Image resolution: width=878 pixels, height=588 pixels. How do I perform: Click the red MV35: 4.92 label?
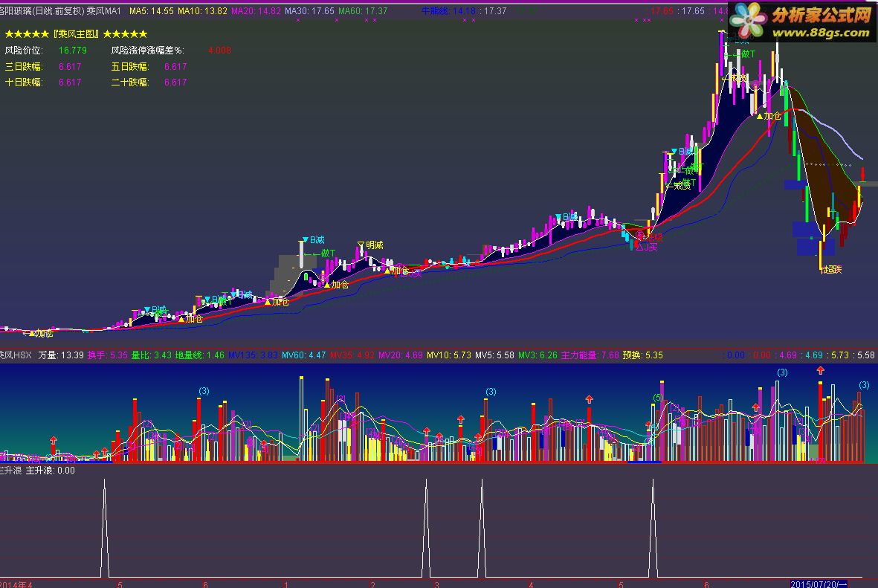point(352,355)
